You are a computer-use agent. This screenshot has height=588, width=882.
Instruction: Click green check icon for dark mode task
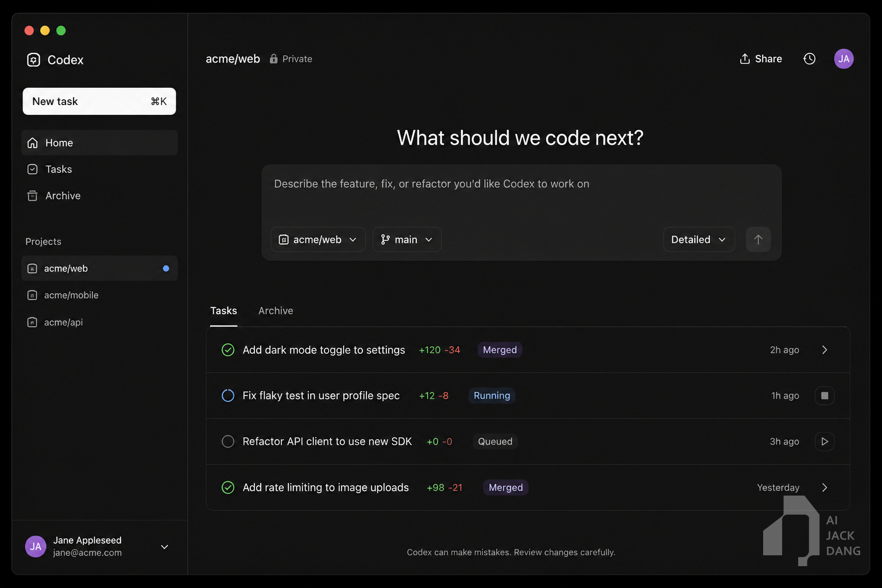228,350
